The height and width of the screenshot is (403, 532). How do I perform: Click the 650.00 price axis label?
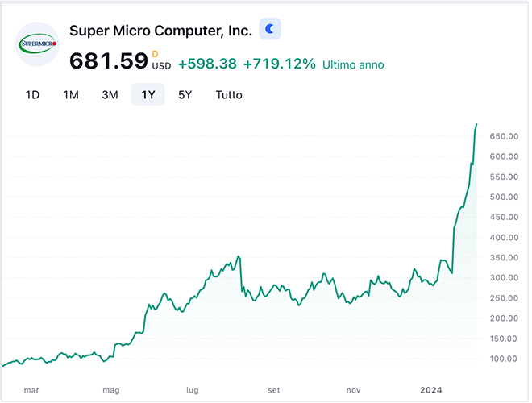(506, 136)
